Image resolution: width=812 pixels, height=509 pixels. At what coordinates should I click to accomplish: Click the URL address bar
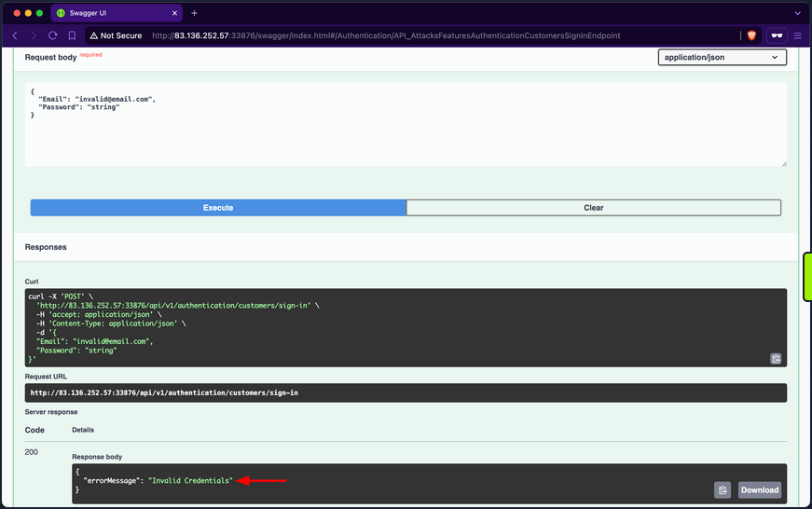[420, 35]
